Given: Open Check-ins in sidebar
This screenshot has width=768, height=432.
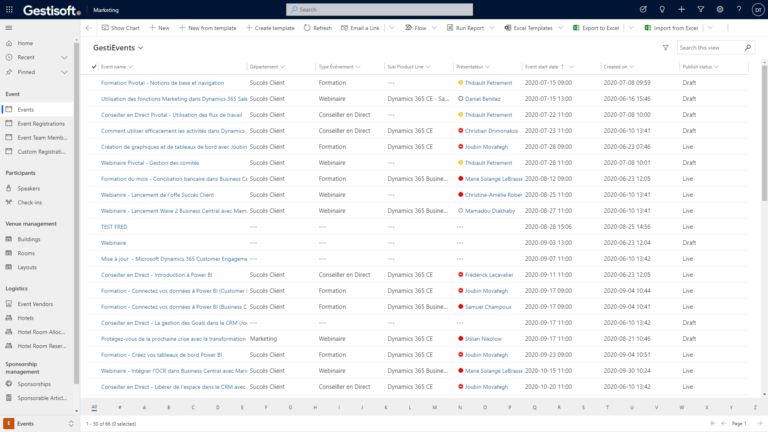Looking at the screenshot, I should (x=29, y=202).
